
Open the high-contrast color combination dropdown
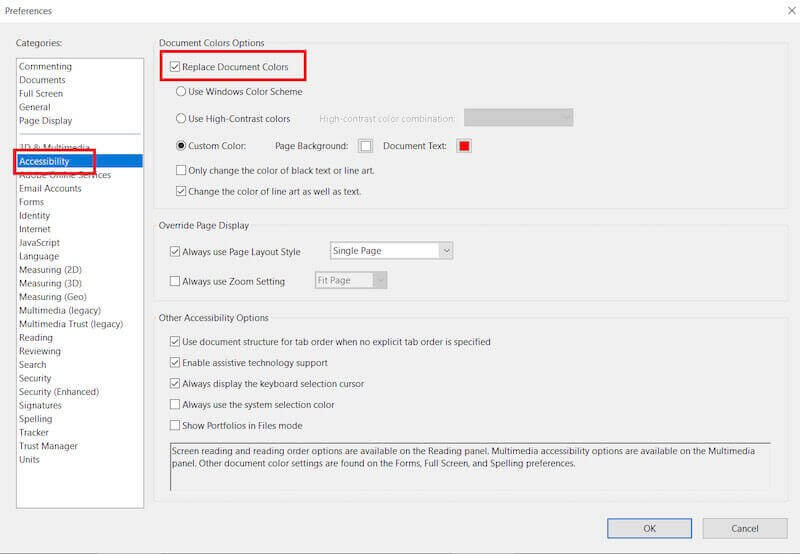518,118
